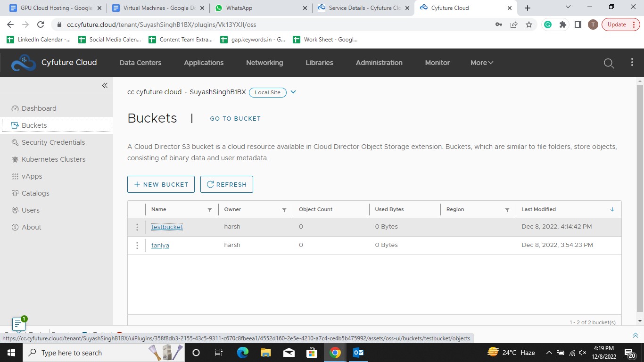
Task: Collapse the left sidebar with double chevron
Action: point(105,85)
